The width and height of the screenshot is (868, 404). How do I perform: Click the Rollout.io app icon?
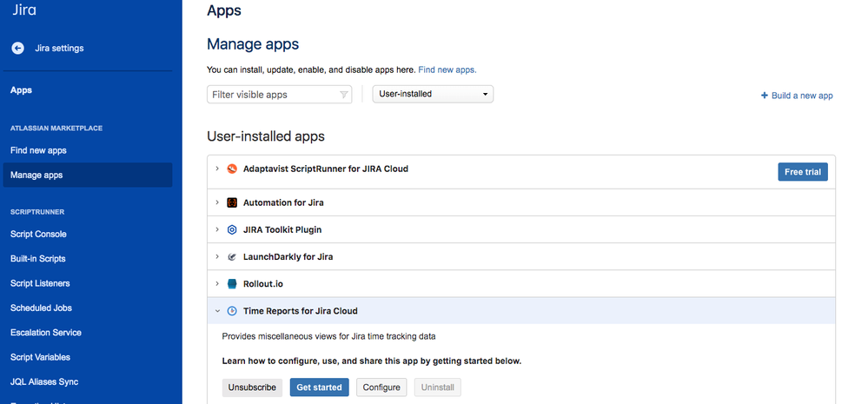[x=232, y=283]
